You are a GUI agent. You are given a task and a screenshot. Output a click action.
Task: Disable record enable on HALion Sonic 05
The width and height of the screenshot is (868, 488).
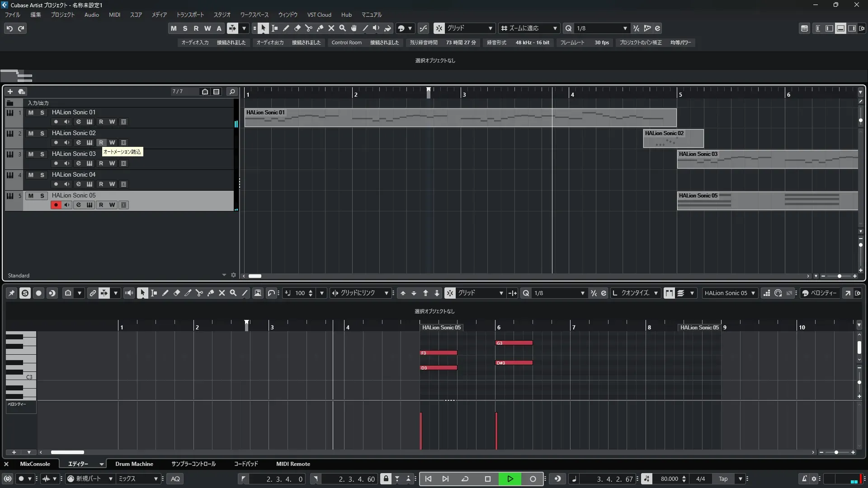(56, 205)
